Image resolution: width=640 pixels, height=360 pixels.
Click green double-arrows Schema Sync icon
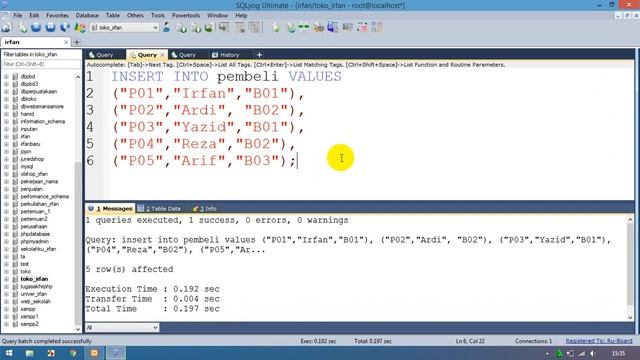[304, 27]
